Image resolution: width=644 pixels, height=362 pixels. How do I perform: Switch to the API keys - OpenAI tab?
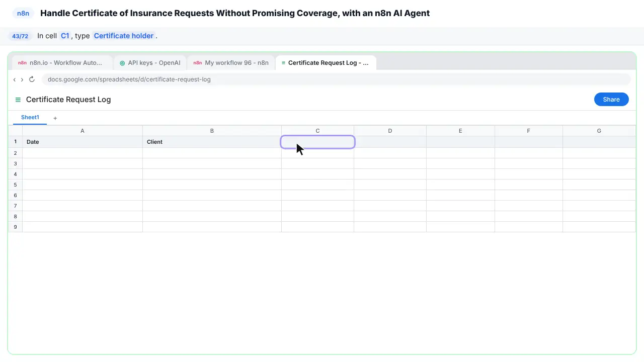pos(150,63)
